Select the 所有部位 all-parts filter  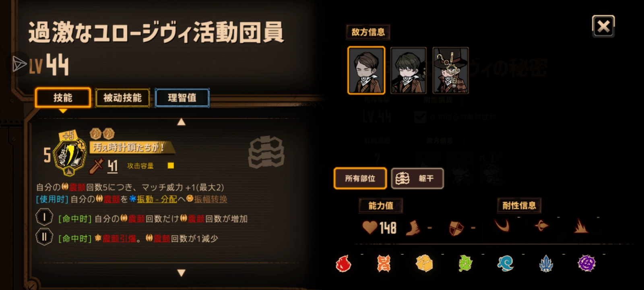(360, 178)
